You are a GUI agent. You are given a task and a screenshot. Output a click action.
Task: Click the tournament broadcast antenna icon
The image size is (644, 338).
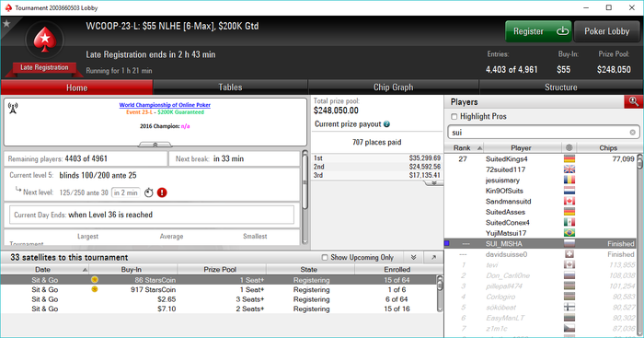[13, 108]
